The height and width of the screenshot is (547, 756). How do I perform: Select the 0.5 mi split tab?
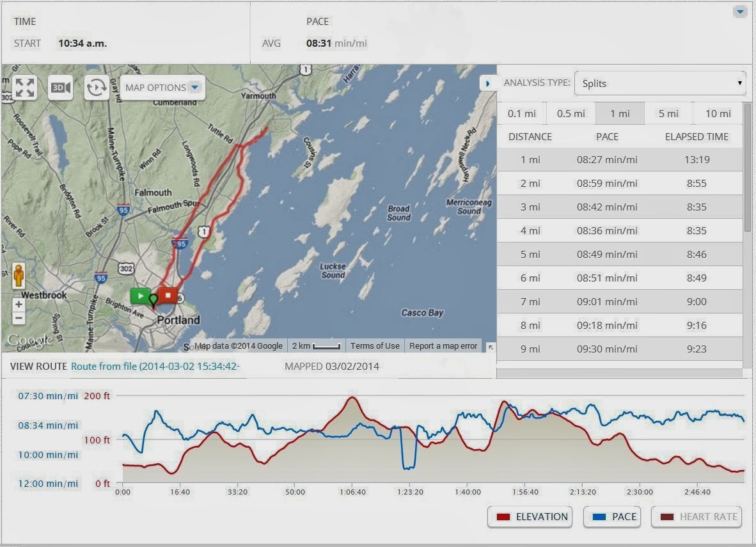click(x=571, y=114)
